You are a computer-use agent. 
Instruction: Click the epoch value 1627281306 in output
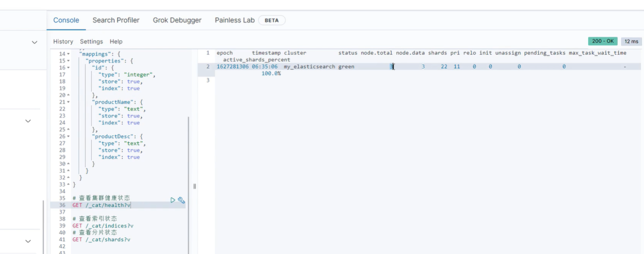click(233, 66)
